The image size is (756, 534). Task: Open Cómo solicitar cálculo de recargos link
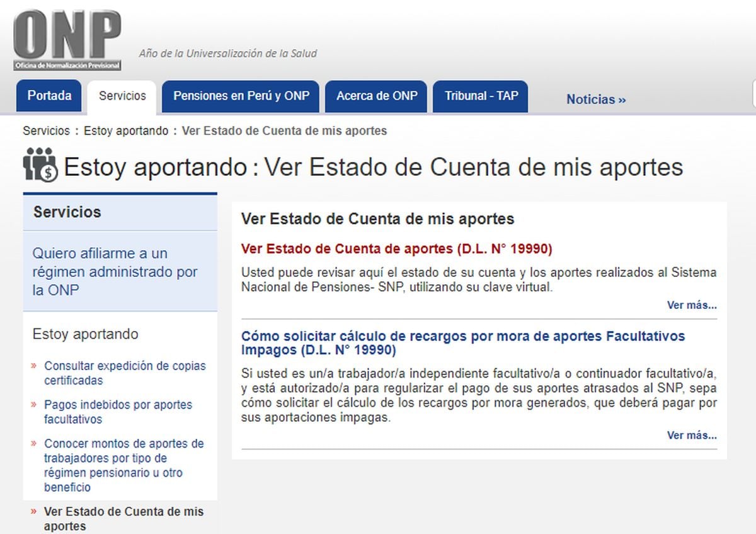[462, 343]
